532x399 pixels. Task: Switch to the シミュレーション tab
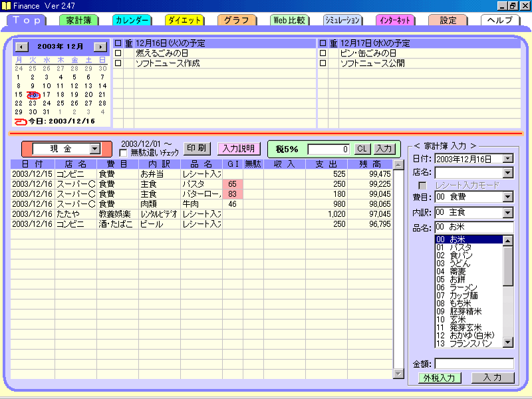point(342,21)
